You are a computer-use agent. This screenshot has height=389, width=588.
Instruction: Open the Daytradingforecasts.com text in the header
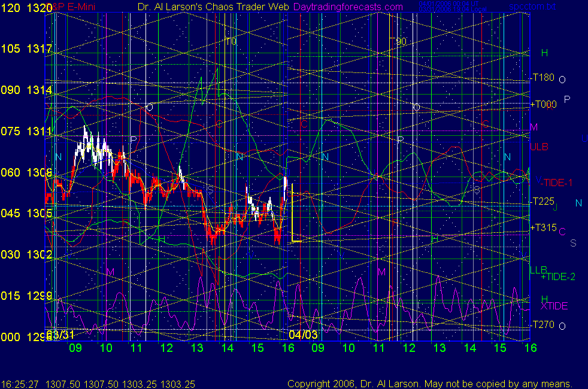tap(348, 7)
